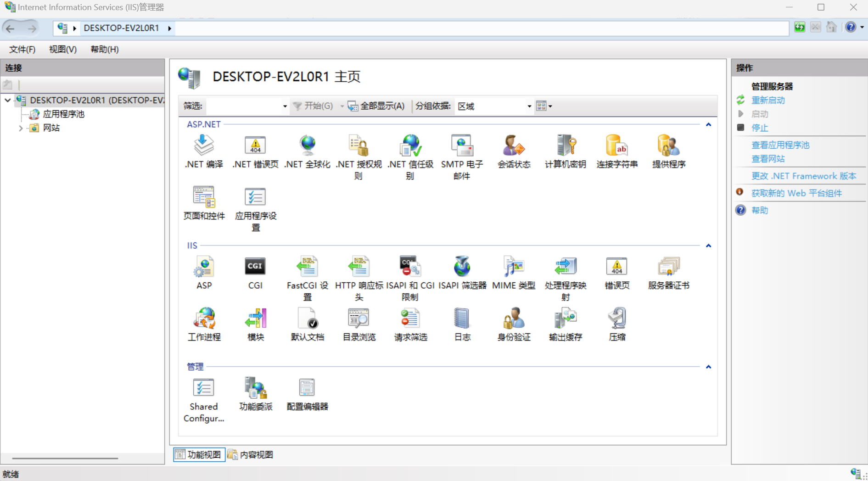Screen dimensions: 868x481
Task: Click inside the 筛选 filter input field
Action: pyautogui.click(x=243, y=106)
